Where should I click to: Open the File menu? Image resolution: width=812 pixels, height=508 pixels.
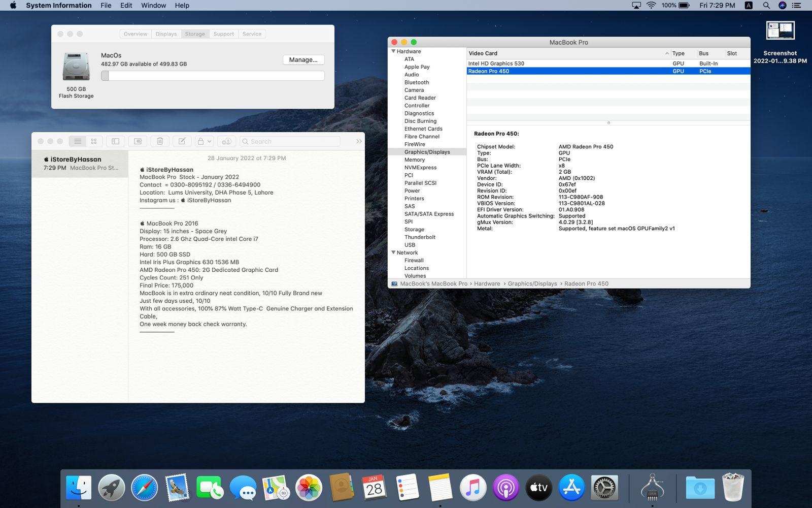click(106, 5)
